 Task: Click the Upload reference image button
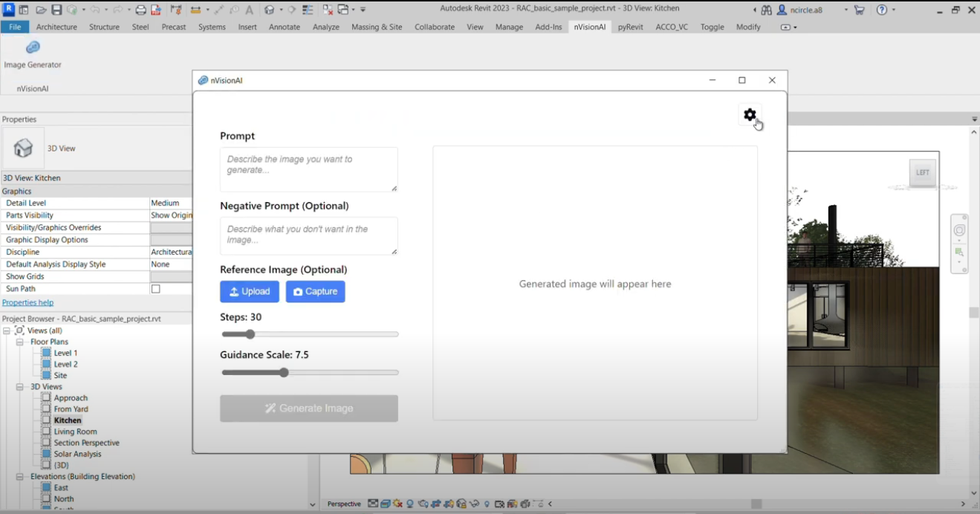250,292
